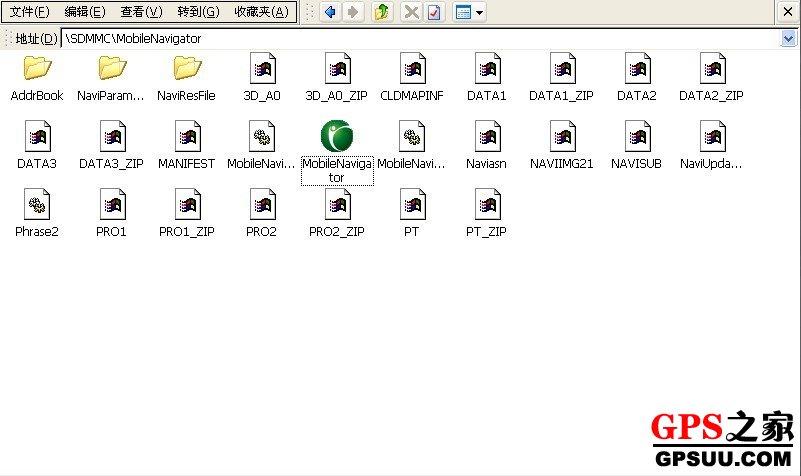Open the 编辑(E) menu

85,12
